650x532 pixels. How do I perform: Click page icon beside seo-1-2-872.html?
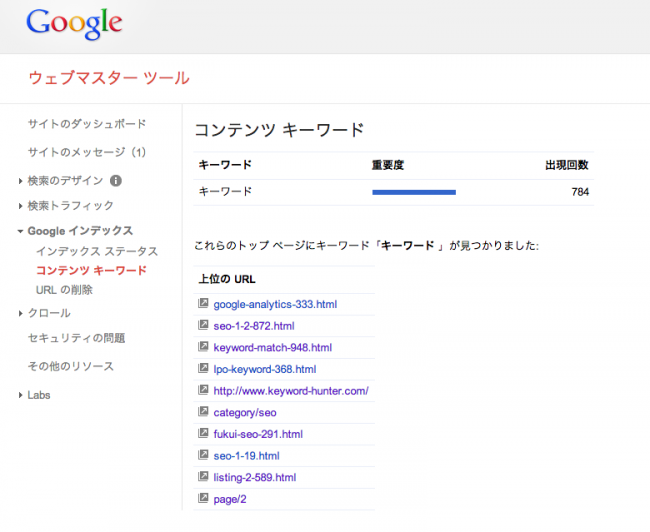tap(204, 325)
